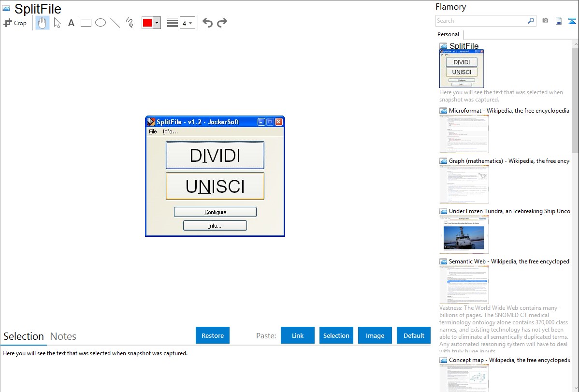
Task: Click the magnifier search icon
Action: (x=531, y=21)
